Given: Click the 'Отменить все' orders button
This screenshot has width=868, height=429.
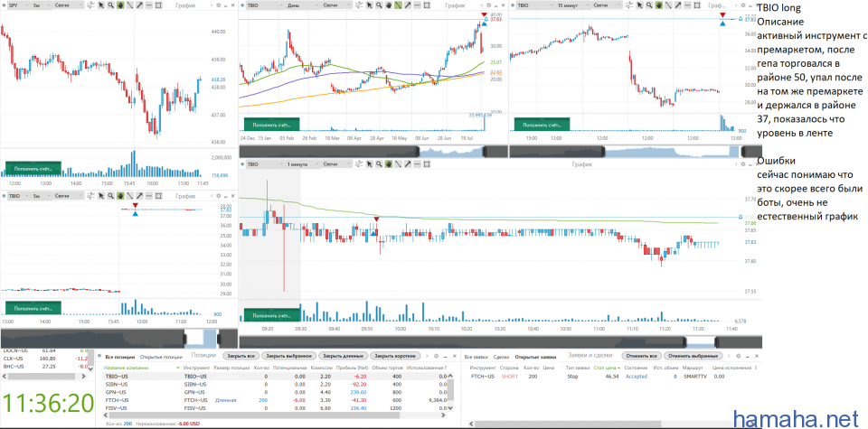Looking at the screenshot, I should (x=642, y=356).
